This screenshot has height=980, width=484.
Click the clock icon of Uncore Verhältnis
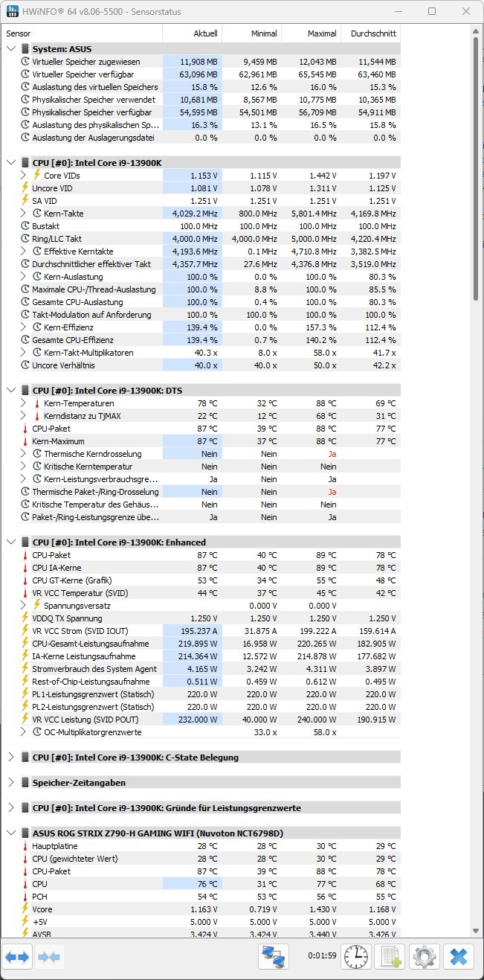click(25, 365)
